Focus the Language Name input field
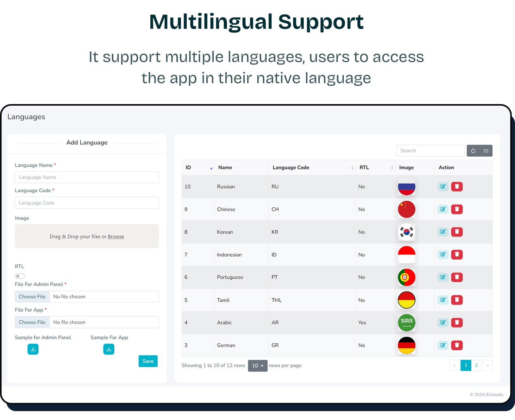This screenshot has height=420, width=515. pyautogui.click(x=87, y=177)
